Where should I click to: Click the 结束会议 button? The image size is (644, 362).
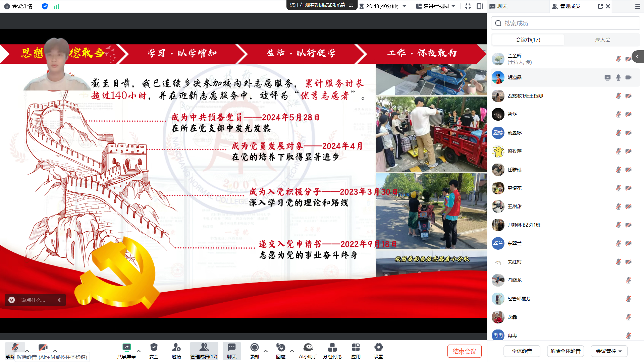[464, 351]
